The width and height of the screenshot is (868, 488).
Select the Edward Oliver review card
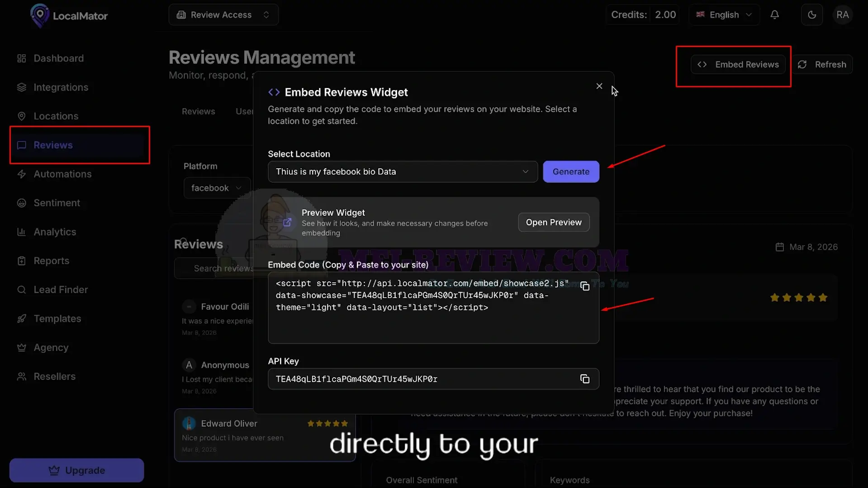click(x=265, y=435)
